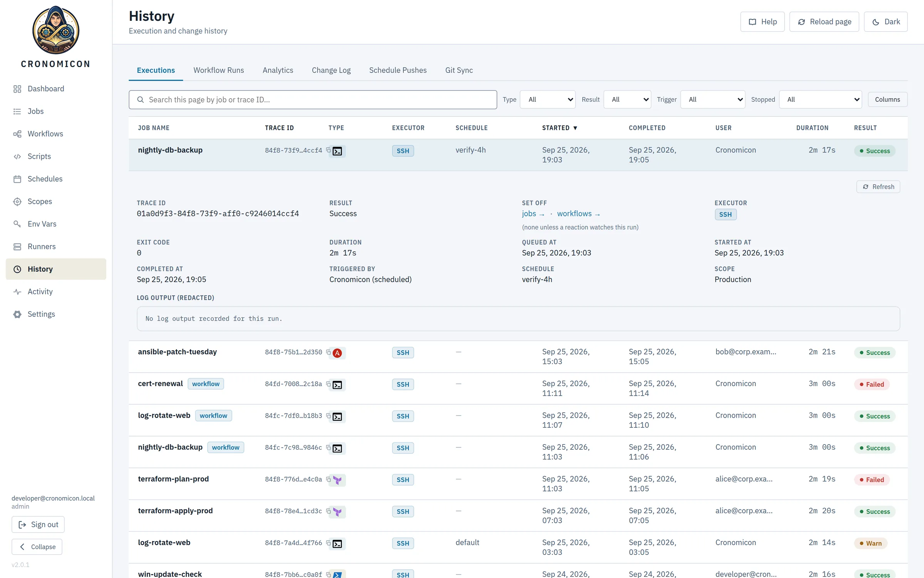
Task: Click the shell type icon for log-rotate-web default
Action: pos(337,544)
